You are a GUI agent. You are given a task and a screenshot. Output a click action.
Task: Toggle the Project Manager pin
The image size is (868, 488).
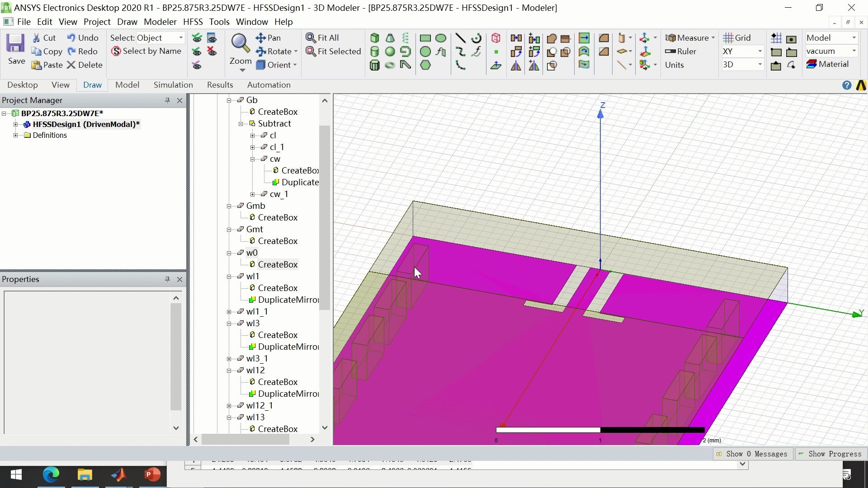tap(167, 100)
